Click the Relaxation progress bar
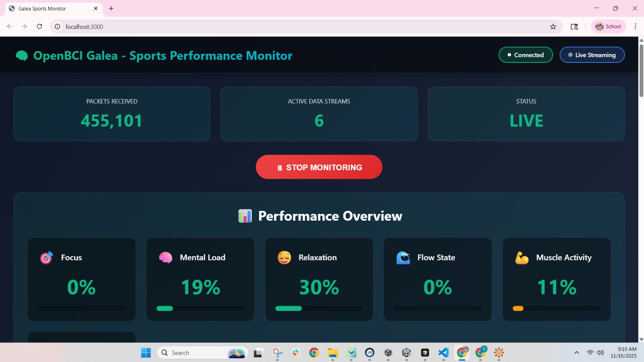The height and width of the screenshot is (362, 644). click(x=319, y=308)
